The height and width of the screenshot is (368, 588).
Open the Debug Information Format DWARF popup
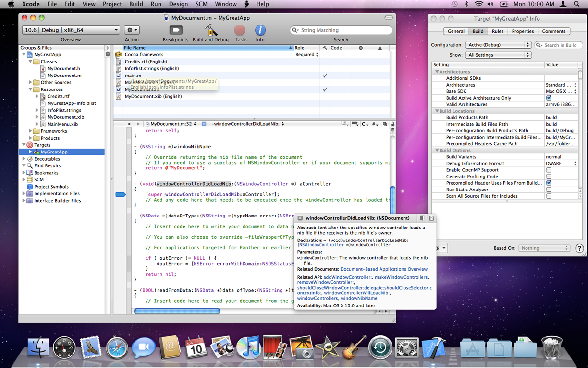tap(561, 164)
